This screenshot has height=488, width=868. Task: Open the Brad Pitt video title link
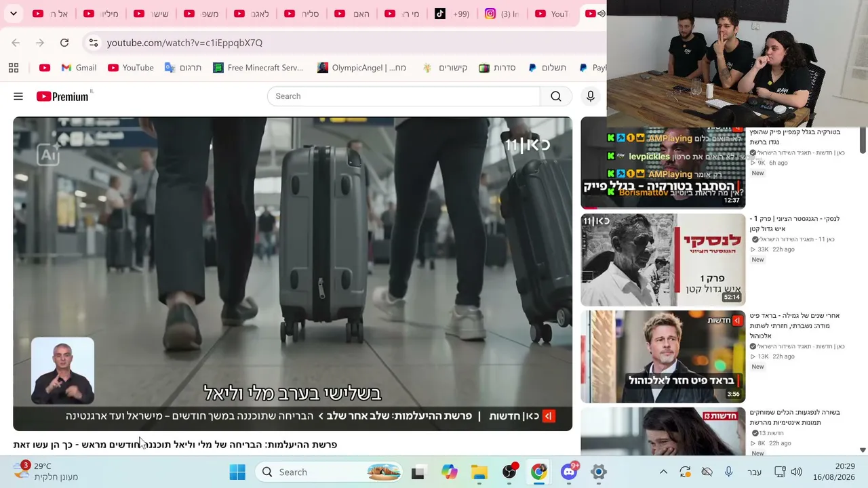(795, 325)
